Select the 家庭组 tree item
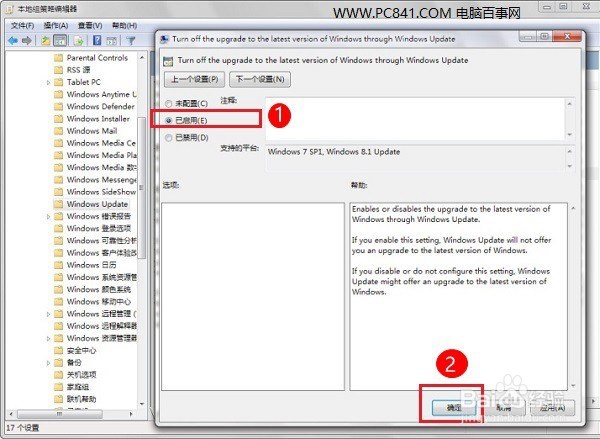The width and height of the screenshot is (600, 439). [x=78, y=387]
